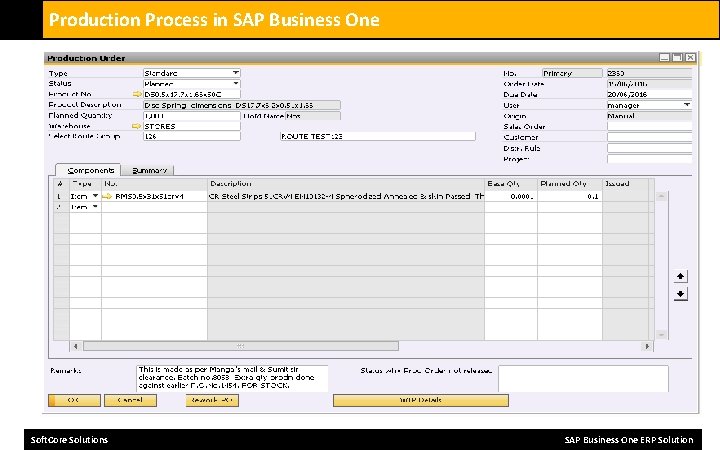Click the Due Date field
This screenshot has height=450, width=720.
click(649, 94)
